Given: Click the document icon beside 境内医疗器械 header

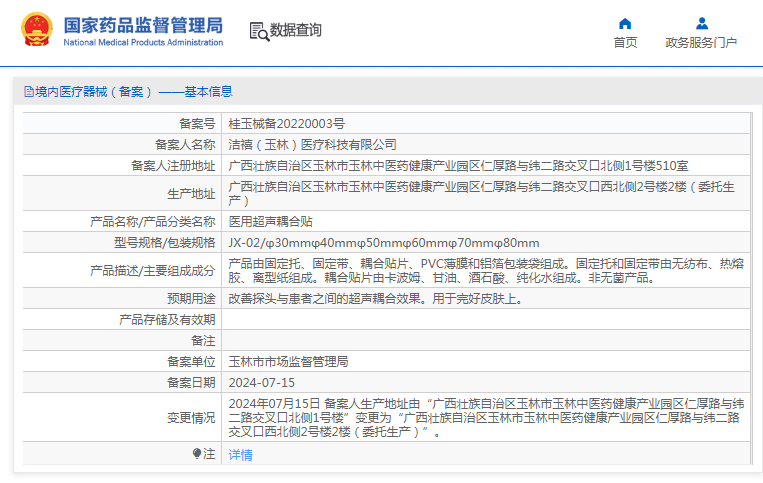Looking at the screenshot, I should tap(27, 91).
